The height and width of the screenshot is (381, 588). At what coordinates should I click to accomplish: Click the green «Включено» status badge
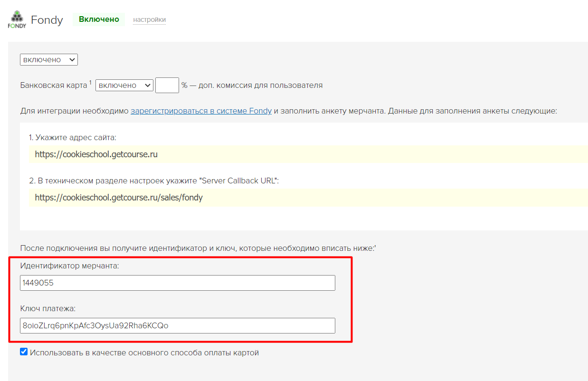click(x=99, y=19)
